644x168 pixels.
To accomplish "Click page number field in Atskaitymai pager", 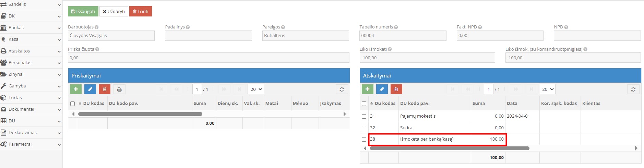I will click(488, 89).
